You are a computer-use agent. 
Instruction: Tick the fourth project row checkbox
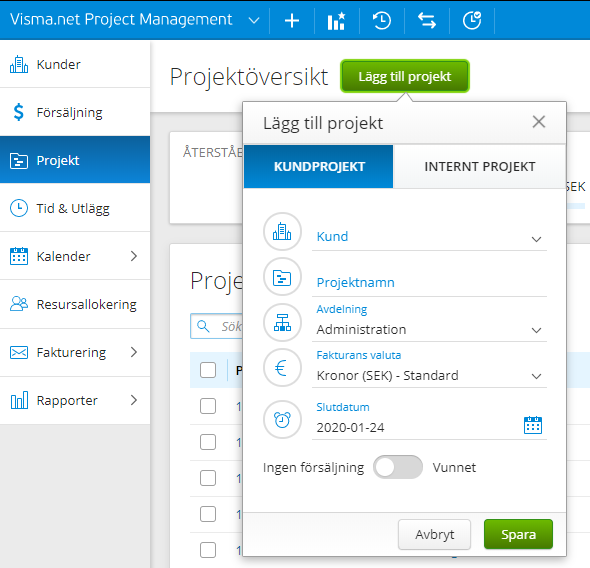pos(208,514)
